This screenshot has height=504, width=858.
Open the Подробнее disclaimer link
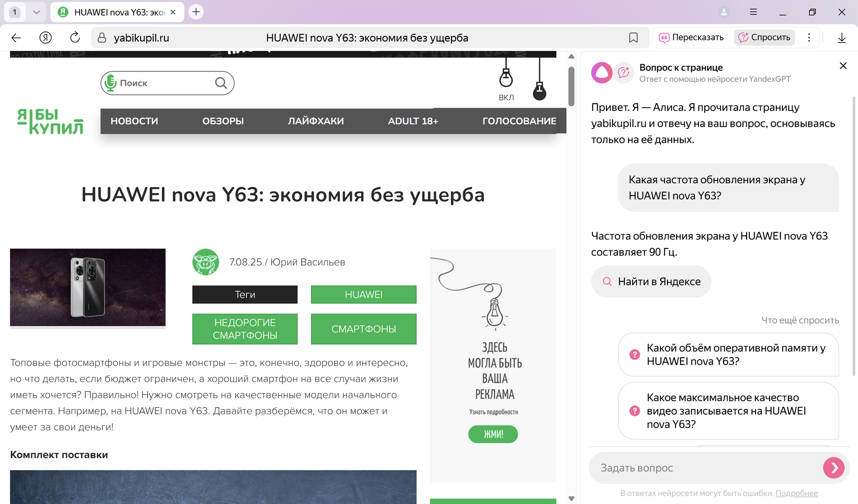(796, 493)
